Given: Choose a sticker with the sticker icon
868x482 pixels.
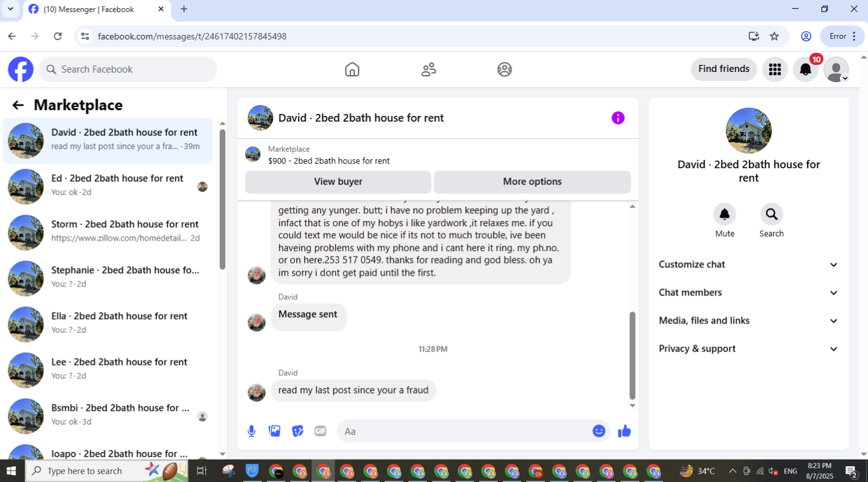Looking at the screenshot, I should 297,431.
